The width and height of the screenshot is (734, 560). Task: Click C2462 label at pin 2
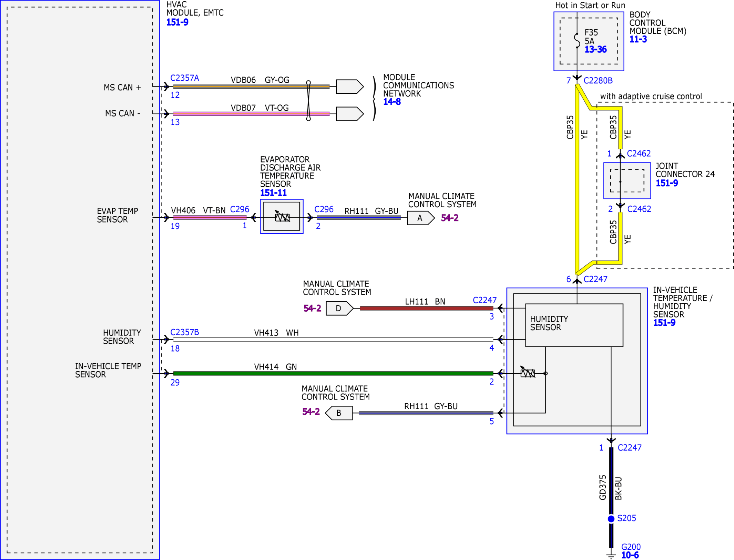click(639, 209)
